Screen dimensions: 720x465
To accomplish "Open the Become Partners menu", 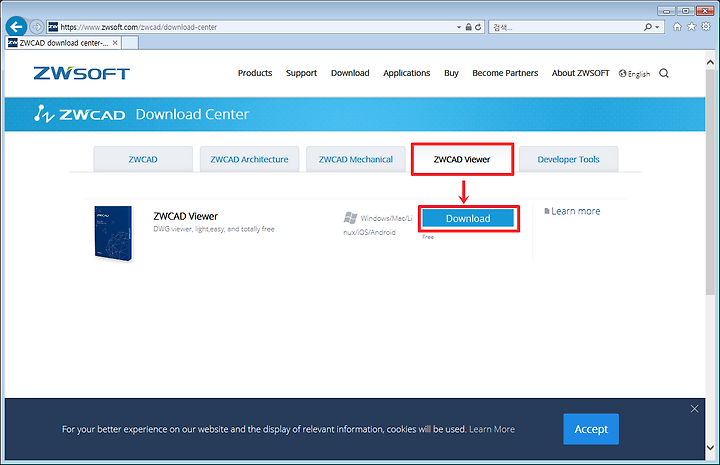I will click(505, 73).
